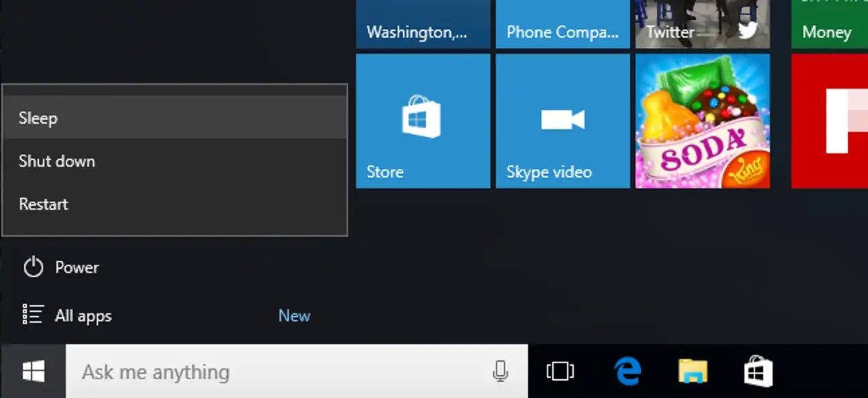
Task: Open the Twitter tile
Action: tap(702, 25)
